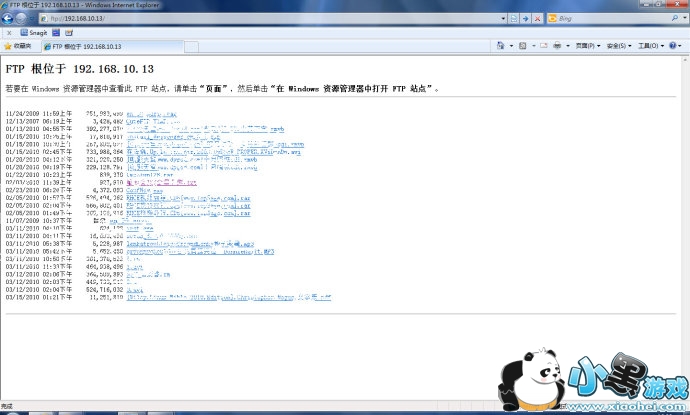690x415 pixels.
Task: Click the Home icon in command bar
Action: (x=500, y=45)
